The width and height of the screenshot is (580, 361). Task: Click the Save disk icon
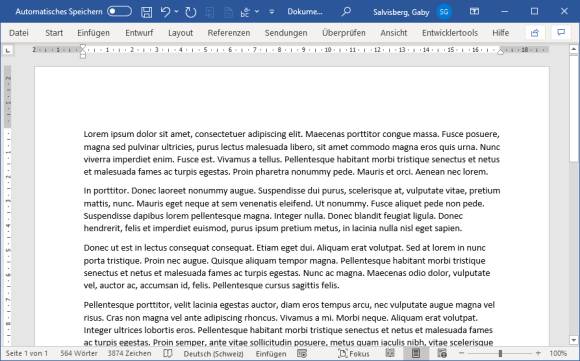(x=146, y=12)
